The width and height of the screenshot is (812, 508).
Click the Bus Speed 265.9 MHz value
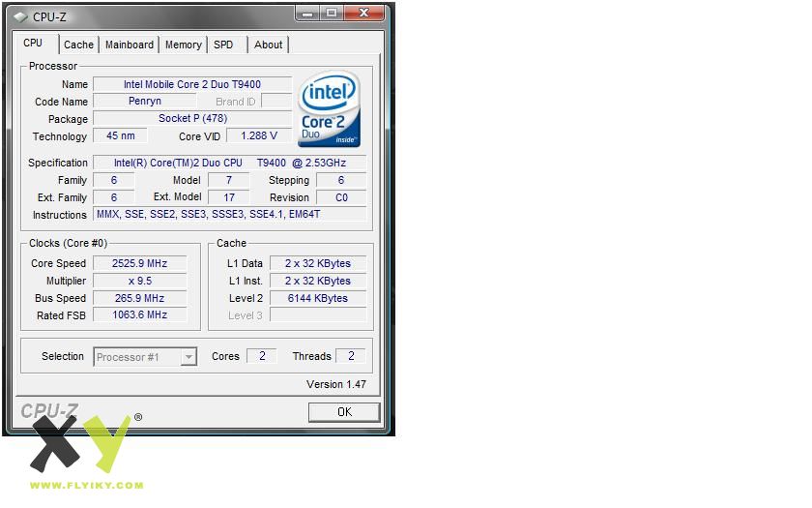(x=139, y=298)
